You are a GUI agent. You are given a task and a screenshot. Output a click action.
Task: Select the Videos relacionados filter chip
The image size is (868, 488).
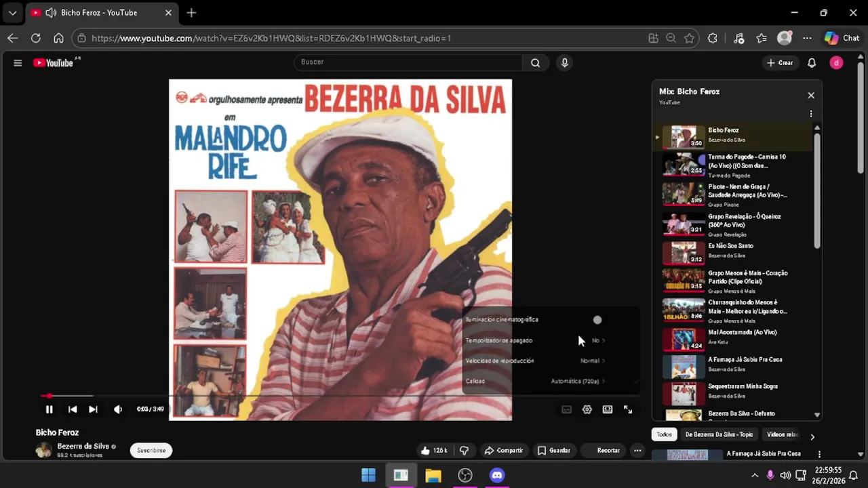pos(783,434)
